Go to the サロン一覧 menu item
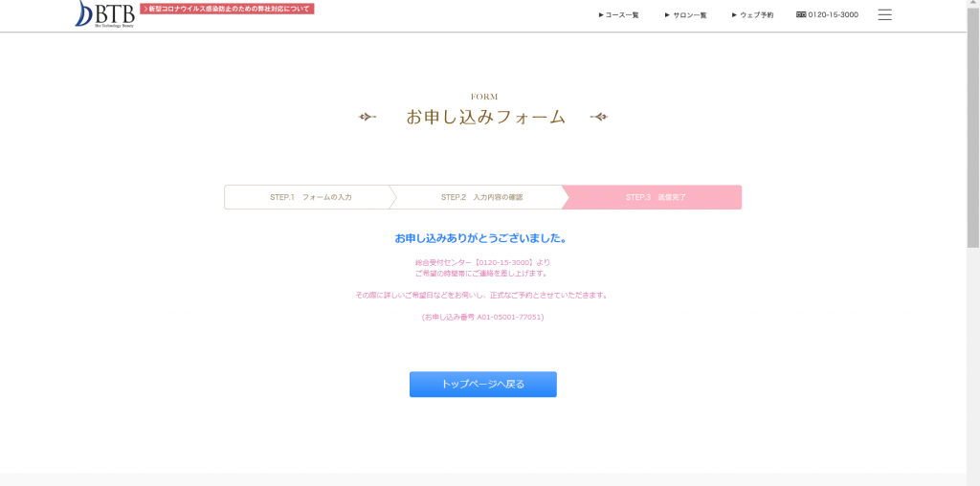 click(686, 15)
